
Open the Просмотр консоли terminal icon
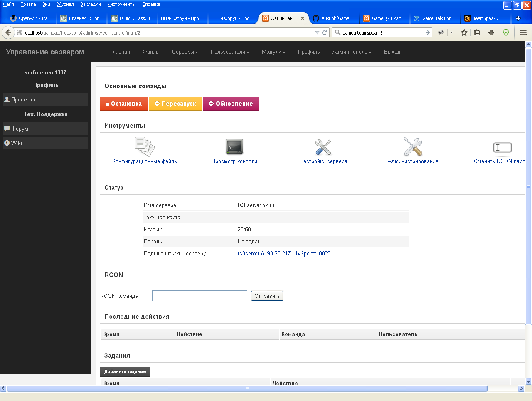point(234,147)
